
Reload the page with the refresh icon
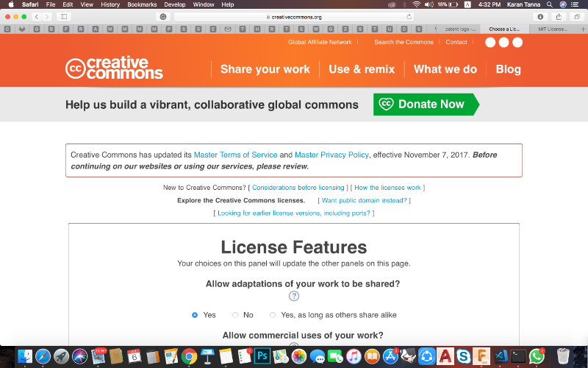[x=409, y=16]
